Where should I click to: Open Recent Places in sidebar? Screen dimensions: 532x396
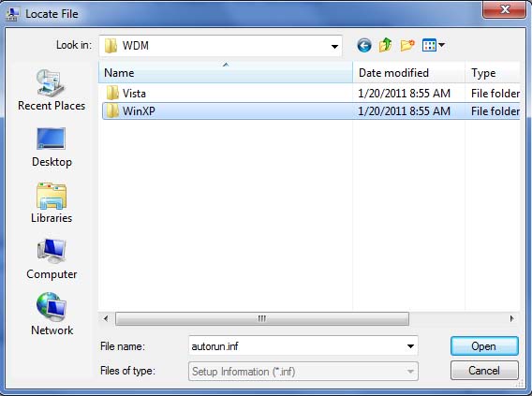(52, 90)
